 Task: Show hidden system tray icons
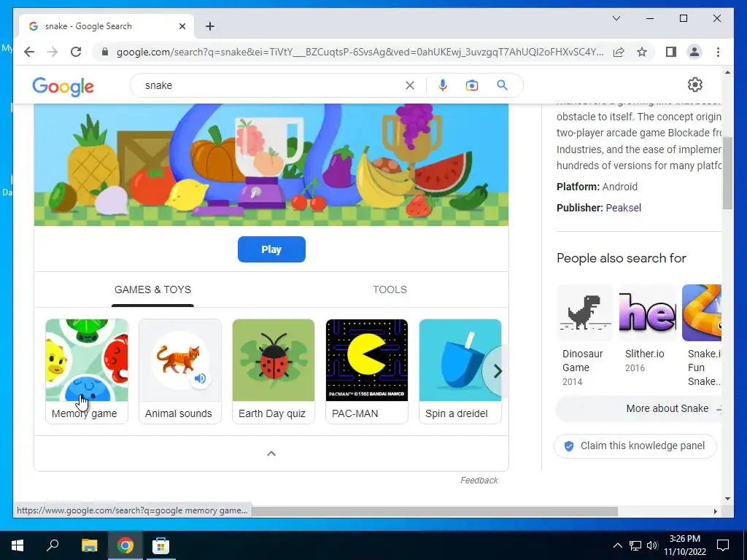617,545
